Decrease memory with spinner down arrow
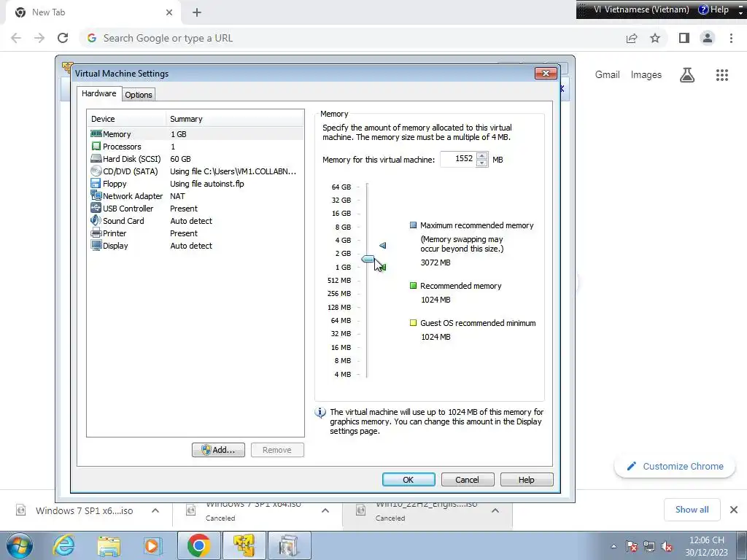Viewport: 747px width, 560px height. [x=482, y=163]
